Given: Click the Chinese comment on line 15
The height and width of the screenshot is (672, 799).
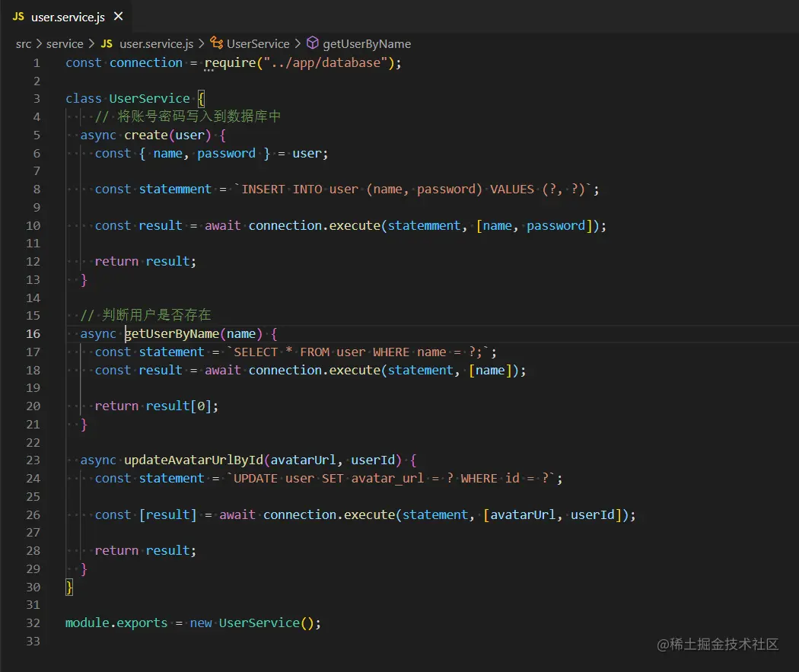Looking at the screenshot, I should 146,315.
